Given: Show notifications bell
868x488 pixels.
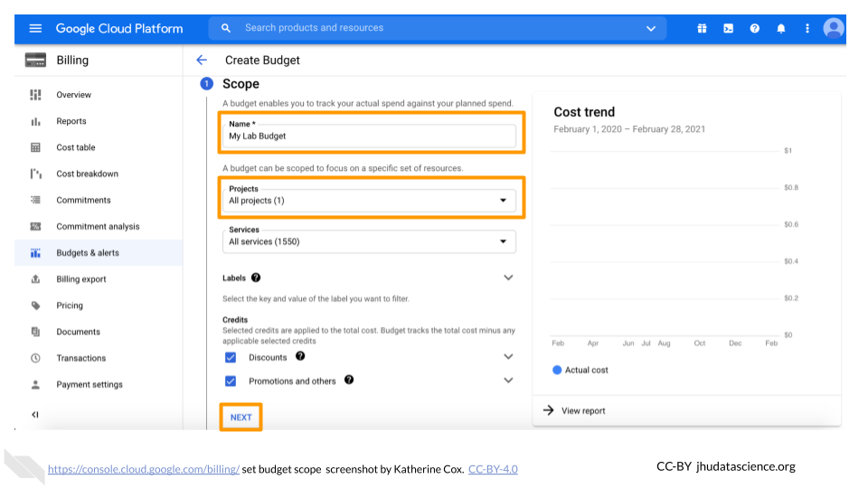Looking at the screenshot, I should click(x=781, y=28).
